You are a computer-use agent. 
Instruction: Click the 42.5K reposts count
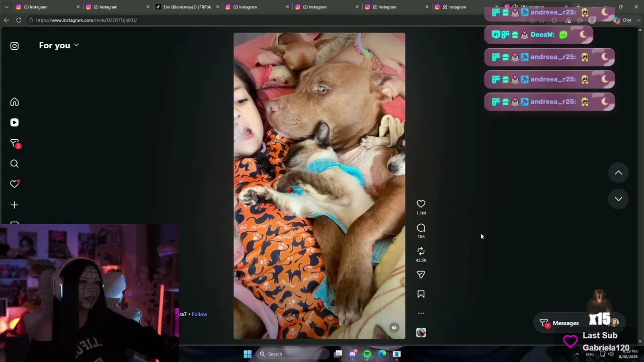tap(421, 260)
